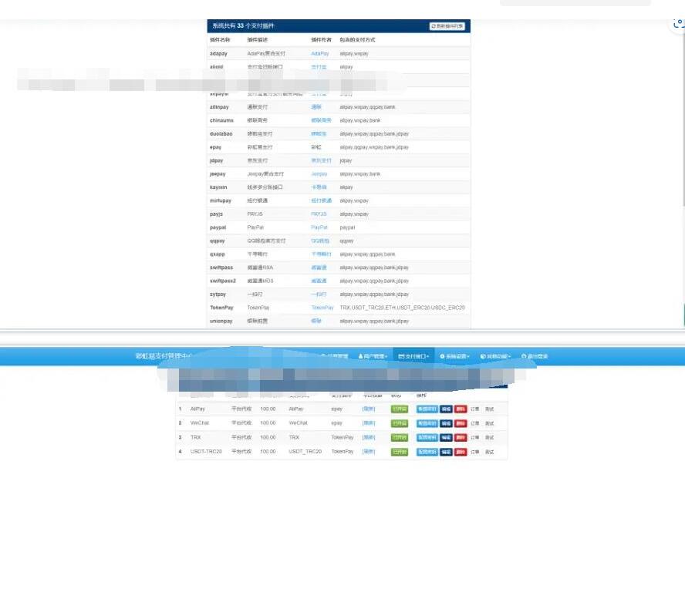Click 退出登录 in the navbar
Viewport: 685px width, 616px height.
click(x=535, y=356)
